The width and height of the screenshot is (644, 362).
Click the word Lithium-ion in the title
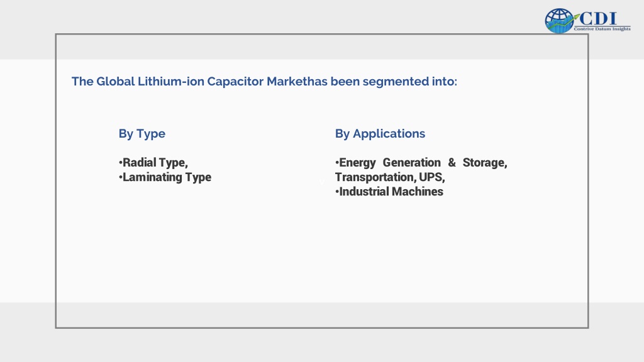[x=170, y=81]
